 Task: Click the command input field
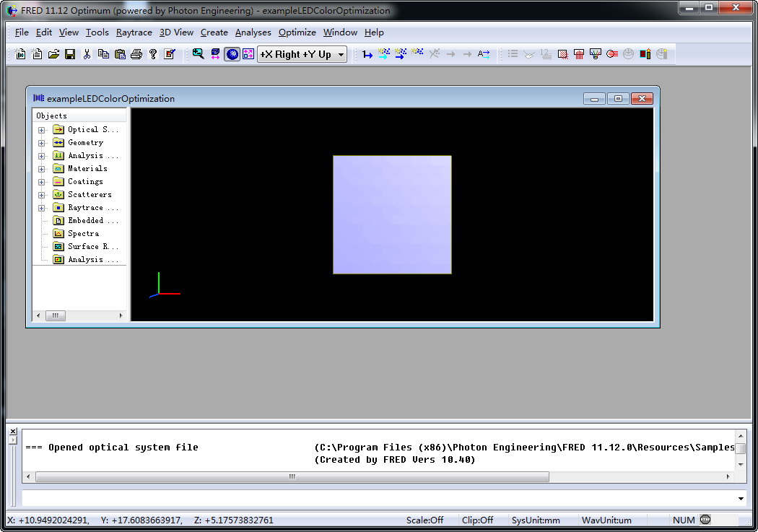[x=379, y=499]
